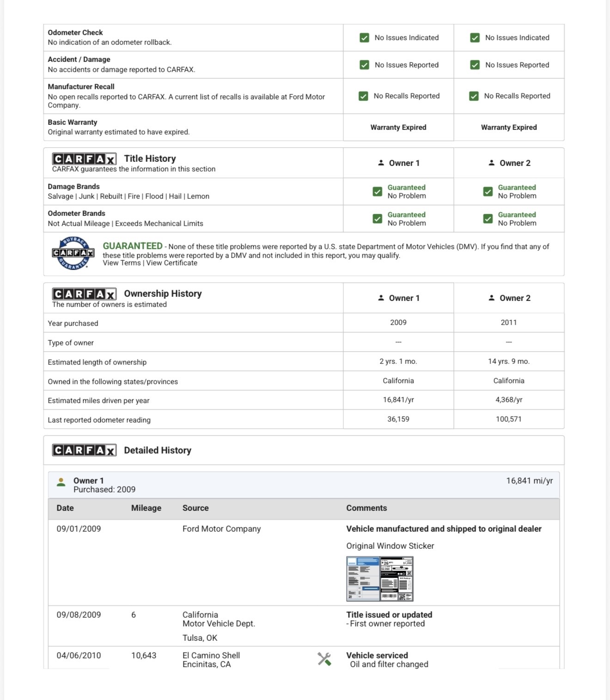Click Odometer Brands guaranteed checkmark for Owner 2

point(488,219)
